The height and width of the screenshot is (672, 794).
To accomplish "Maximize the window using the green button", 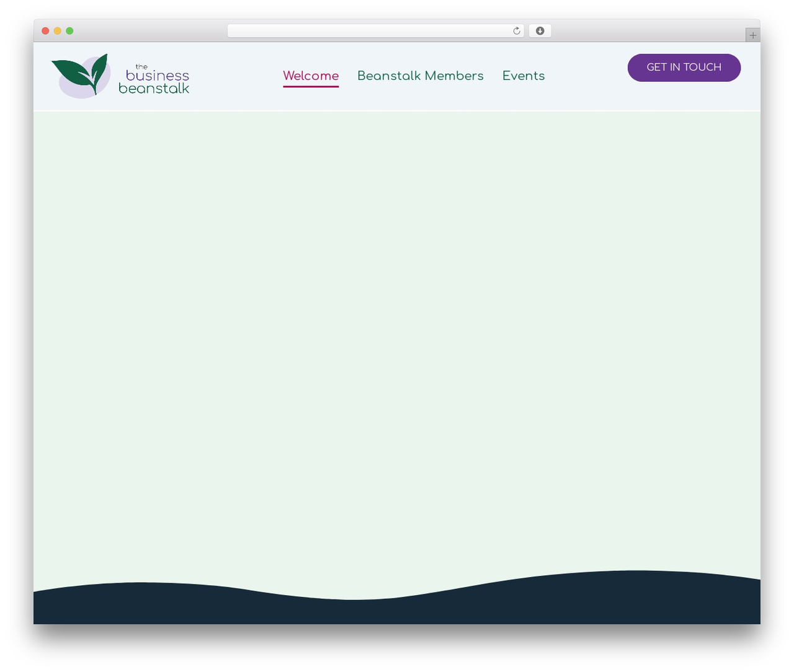I will [x=69, y=31].
